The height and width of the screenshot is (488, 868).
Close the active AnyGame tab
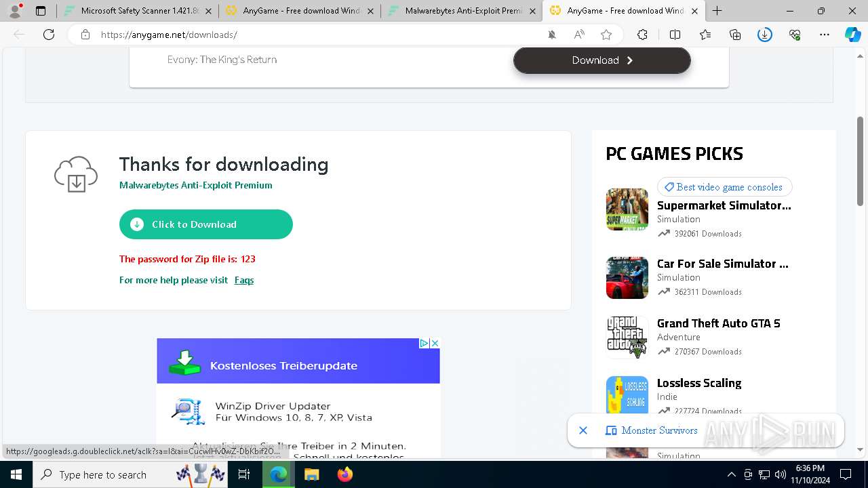click(x=694, y=11)
